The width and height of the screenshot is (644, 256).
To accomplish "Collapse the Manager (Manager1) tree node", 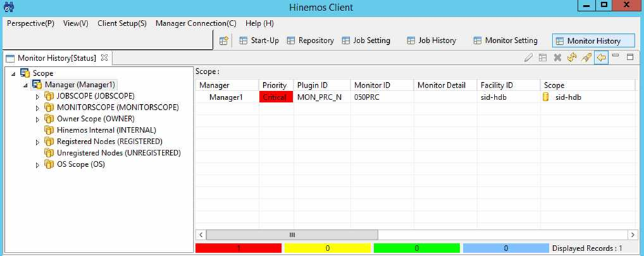I will pyautogui.click(x=25, y=85).
